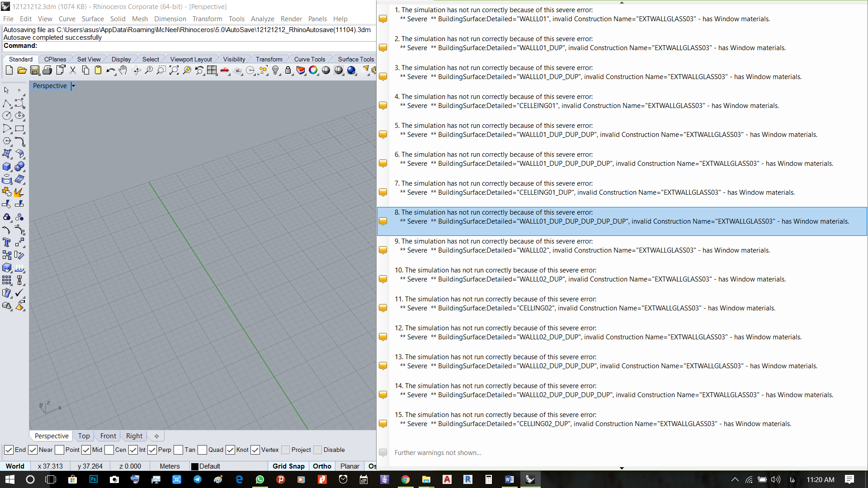
Task: Toggle the Perp osnap checkbox
Action: coord(152,450)
